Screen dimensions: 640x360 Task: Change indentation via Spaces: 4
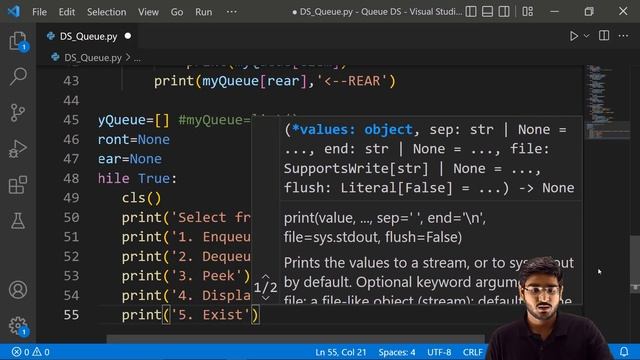pos(397,352)
